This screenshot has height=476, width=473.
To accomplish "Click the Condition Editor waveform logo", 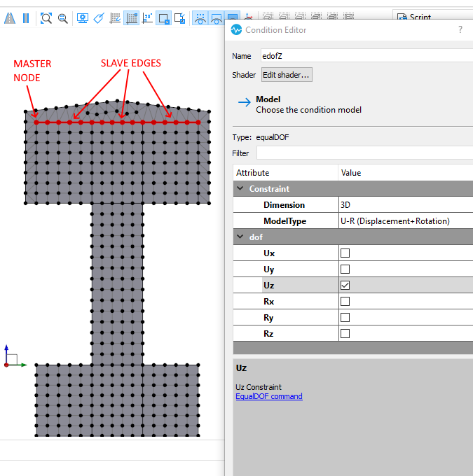I will click(x=236, y=29).
